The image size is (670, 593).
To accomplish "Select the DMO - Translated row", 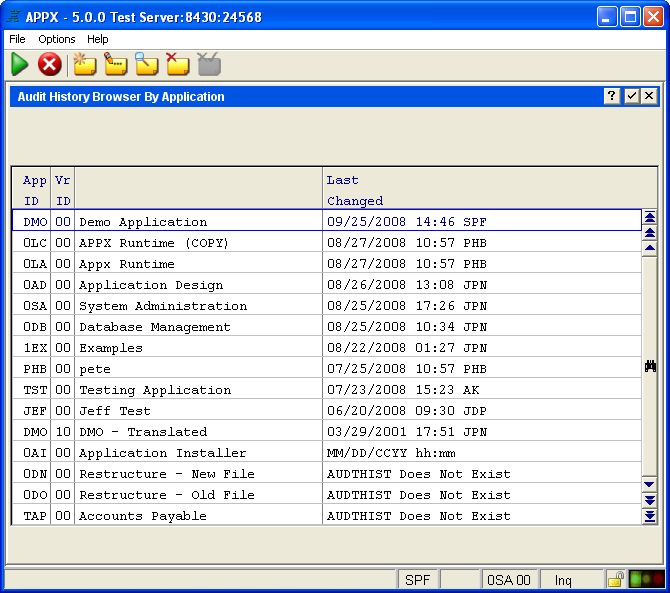I will (x=327, y=431).
